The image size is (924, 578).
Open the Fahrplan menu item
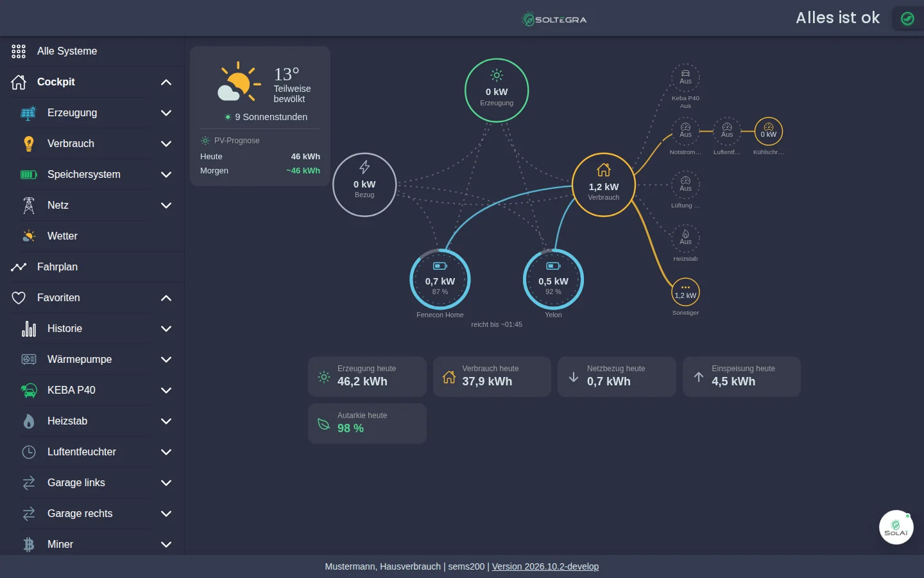point(92,267)
